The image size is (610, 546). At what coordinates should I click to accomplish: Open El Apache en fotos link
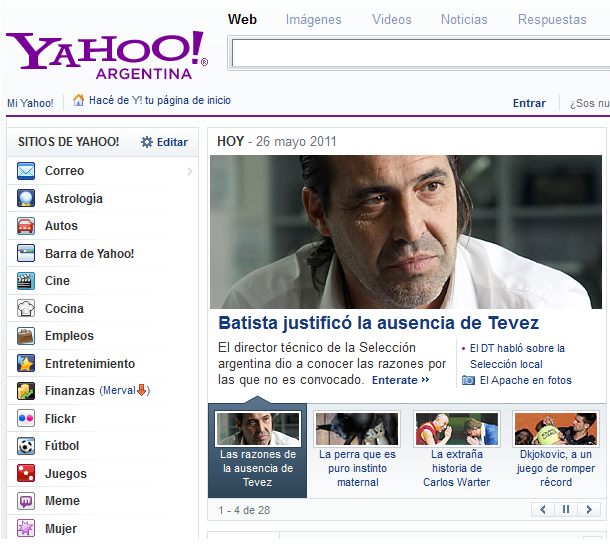tap(526, 380)
